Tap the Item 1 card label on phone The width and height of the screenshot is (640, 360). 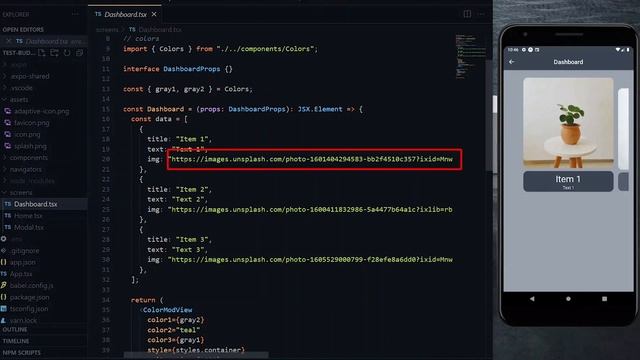pyautogui.click(x=568, y=181)
